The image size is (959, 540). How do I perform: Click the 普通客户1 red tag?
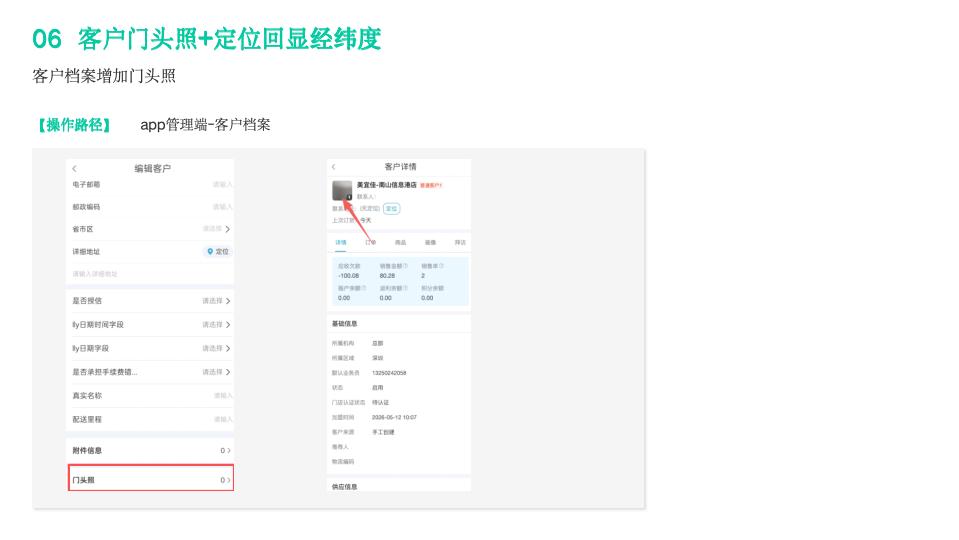(431, 185)
